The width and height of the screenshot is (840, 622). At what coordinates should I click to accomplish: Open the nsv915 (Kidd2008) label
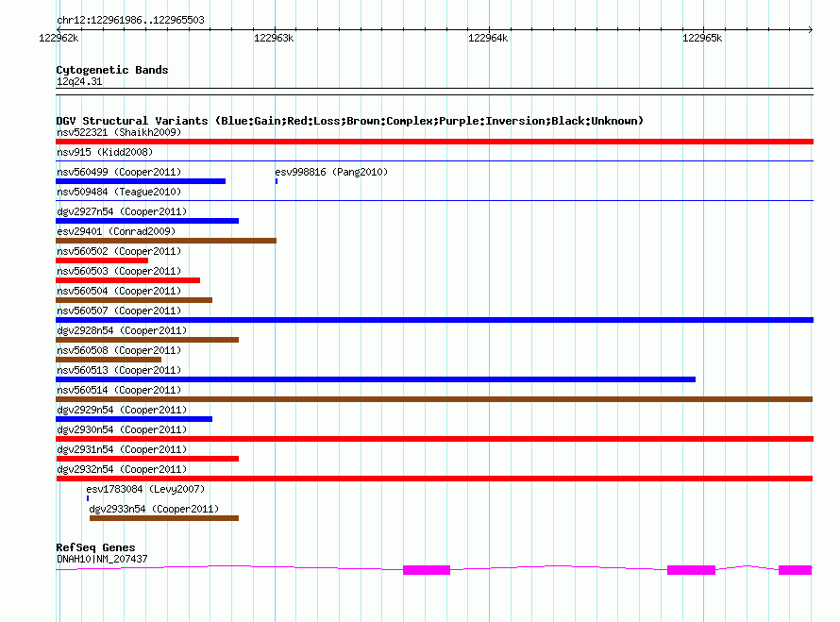(105, 152)
